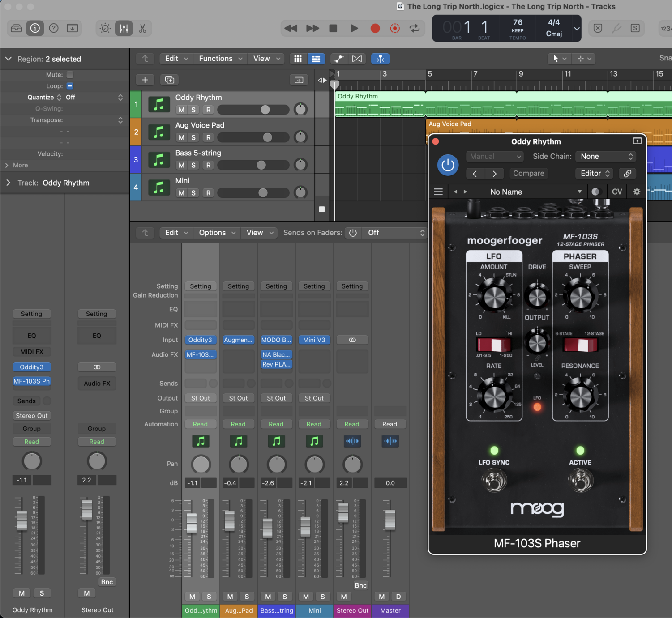Click the add track plus button
This screenshot has height=618, width=672.
(145, 80)
